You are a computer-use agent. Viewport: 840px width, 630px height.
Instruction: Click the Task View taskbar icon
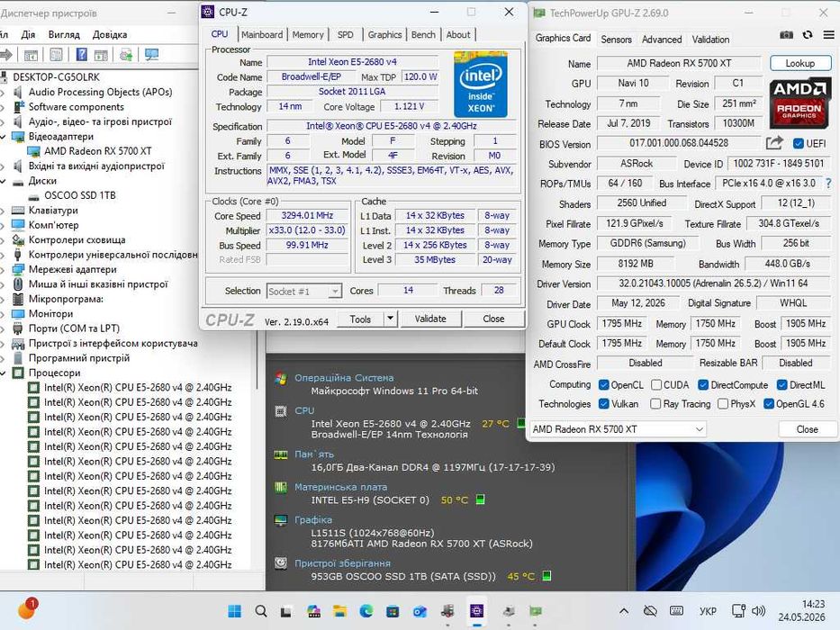[286, 611]
